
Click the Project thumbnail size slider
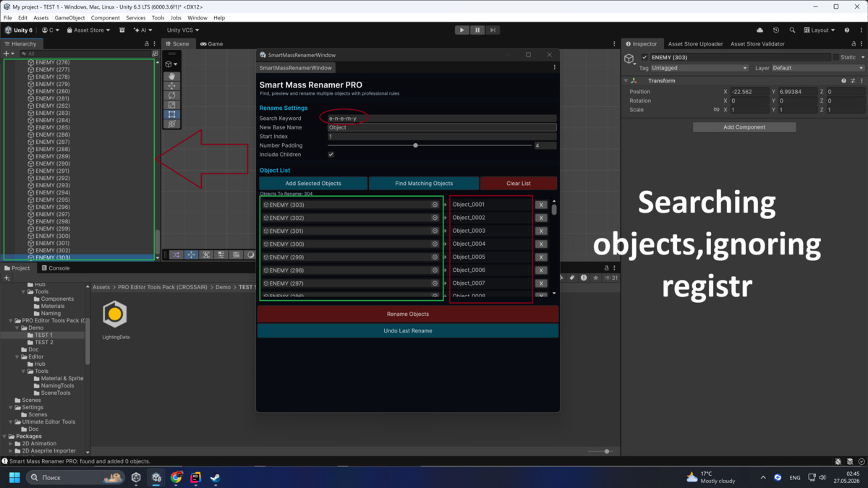point(606,452)
